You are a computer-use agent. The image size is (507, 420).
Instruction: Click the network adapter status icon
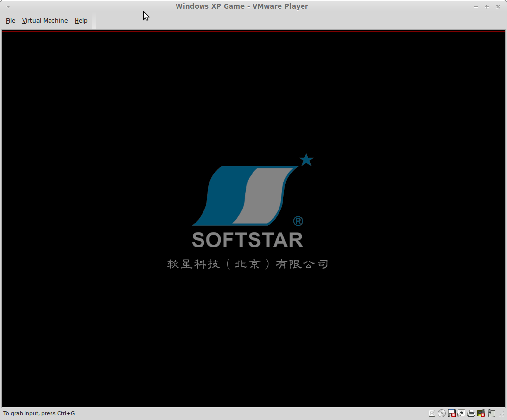click(461, 413)
